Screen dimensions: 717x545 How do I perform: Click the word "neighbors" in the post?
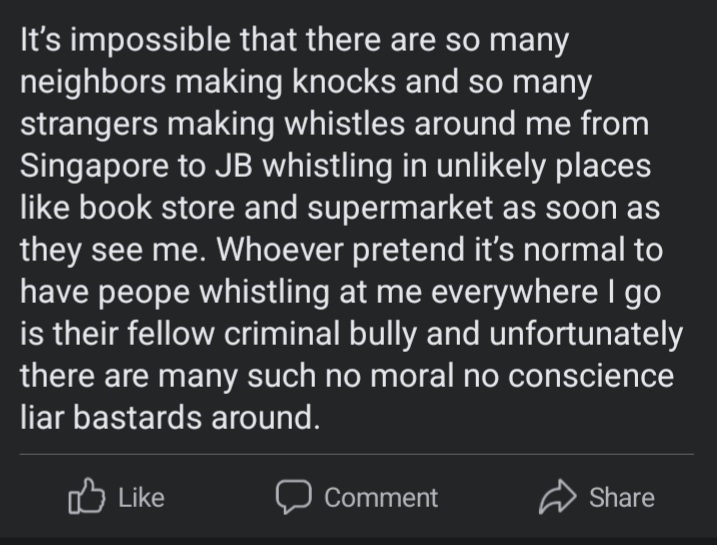coord(93,83)
